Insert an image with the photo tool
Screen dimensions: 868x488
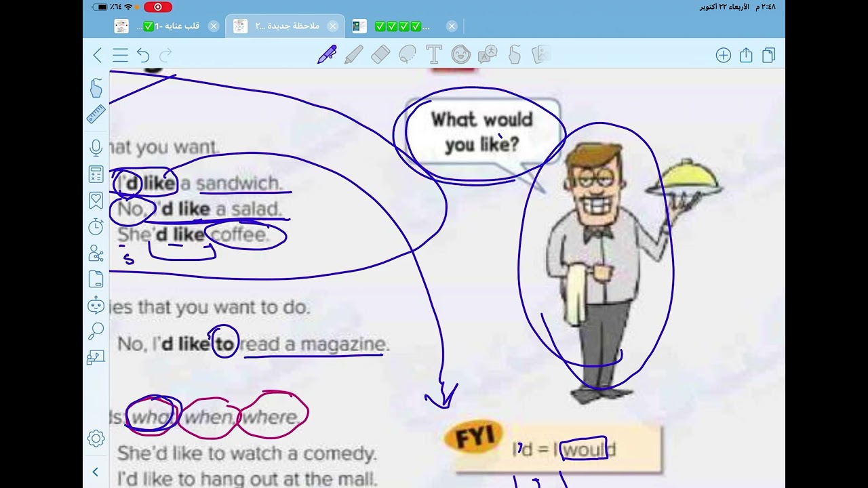click(x=540, y=55)
